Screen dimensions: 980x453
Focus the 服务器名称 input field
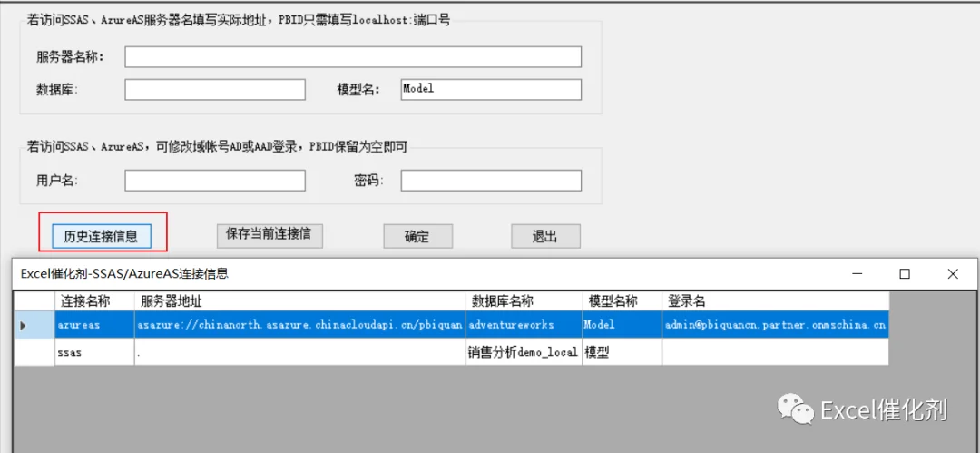353,56
